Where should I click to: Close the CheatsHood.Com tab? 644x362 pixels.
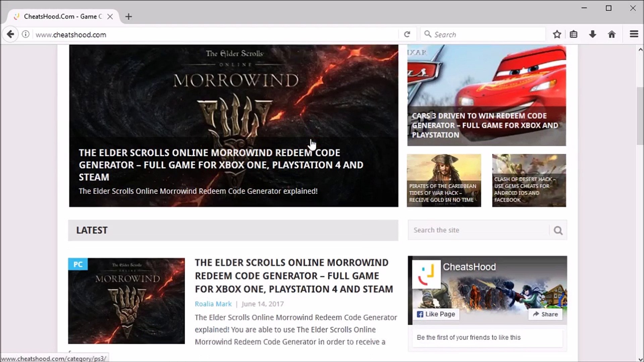point(110,16)
